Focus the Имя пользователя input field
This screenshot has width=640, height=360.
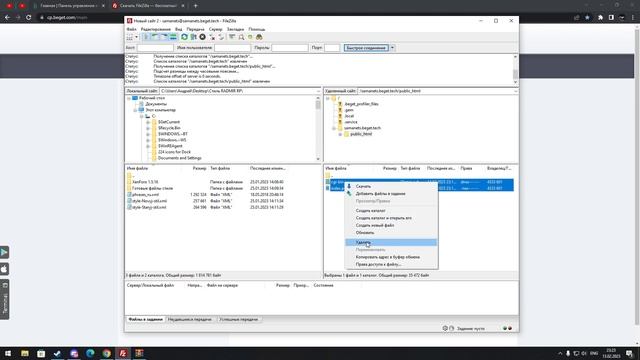232,48
